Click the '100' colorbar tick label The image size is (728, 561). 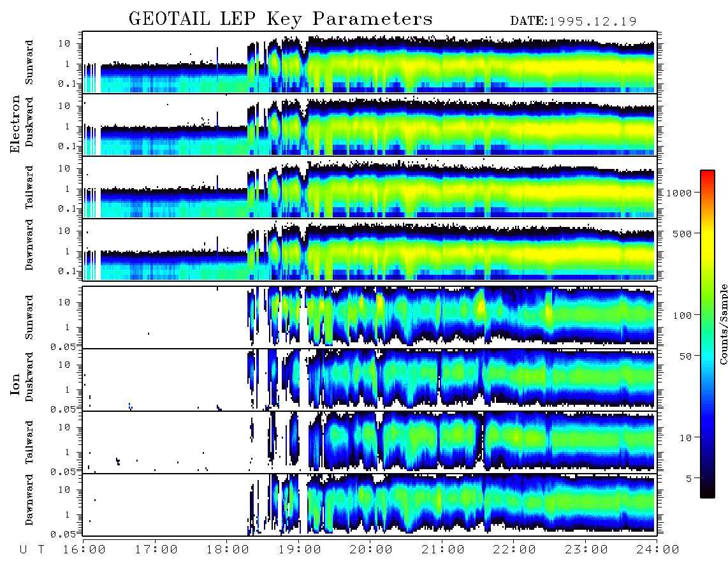[x=682, y=316]
